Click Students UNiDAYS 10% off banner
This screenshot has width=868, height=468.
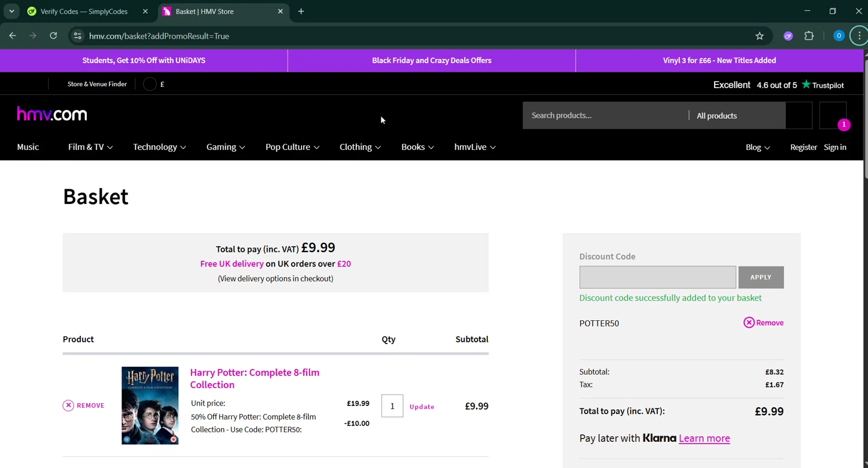point(144,60)
